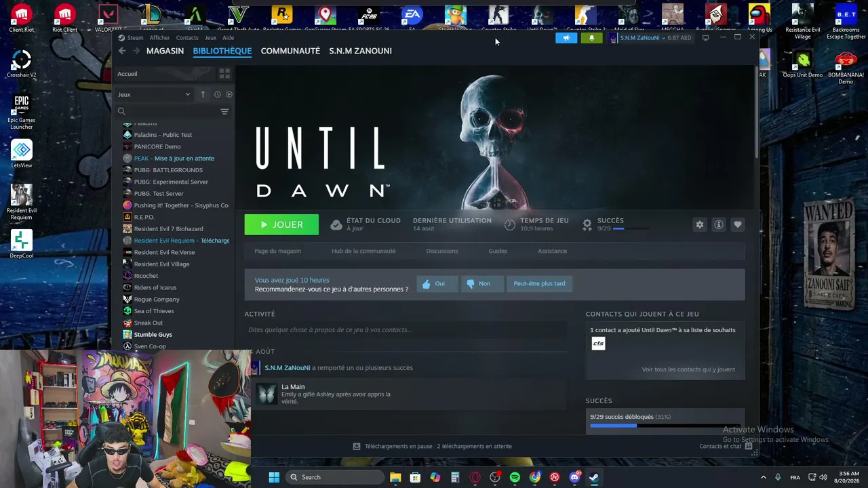
Task: Open LetsView desktop shortcut
Action: coord(22,155)
